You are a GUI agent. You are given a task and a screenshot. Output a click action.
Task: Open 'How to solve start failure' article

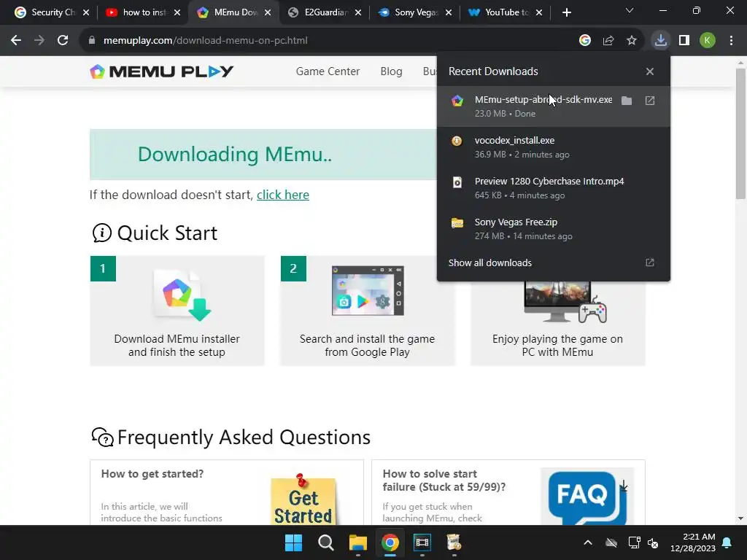click(x=444, y=481)
